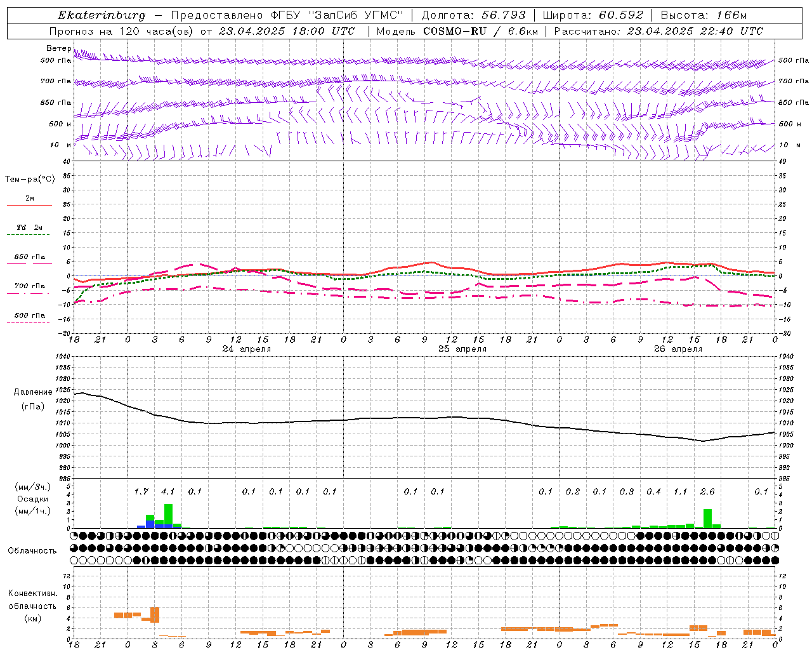
Task: Select the provider text ФГБУ "ЗапСиб УГМС"
Action: [337, 15]
